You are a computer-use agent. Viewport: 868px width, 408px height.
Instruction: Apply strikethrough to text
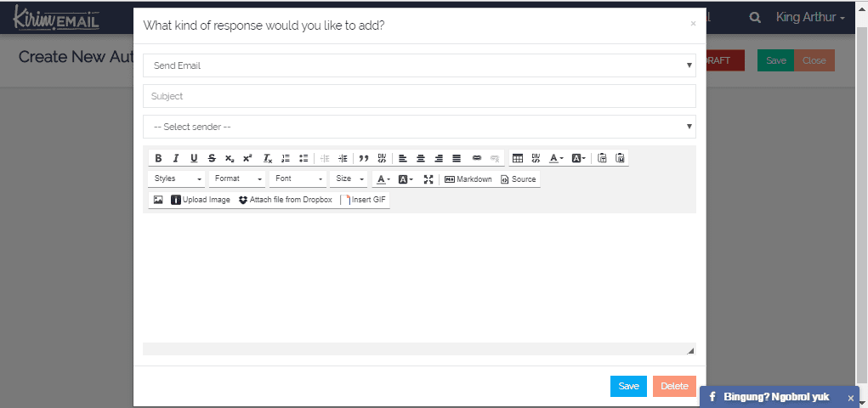point(212,158)
